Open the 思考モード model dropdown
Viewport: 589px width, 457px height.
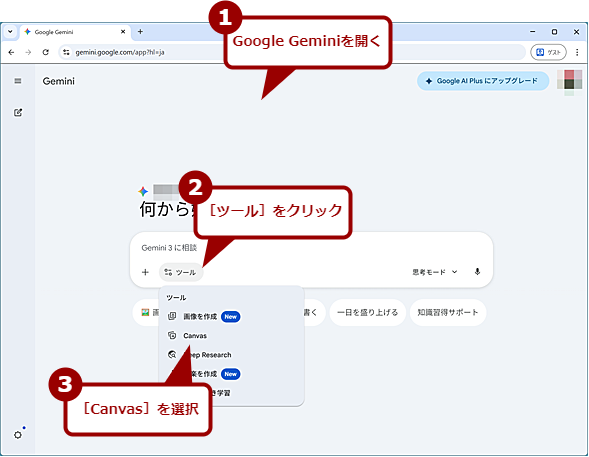coord(435,272)
